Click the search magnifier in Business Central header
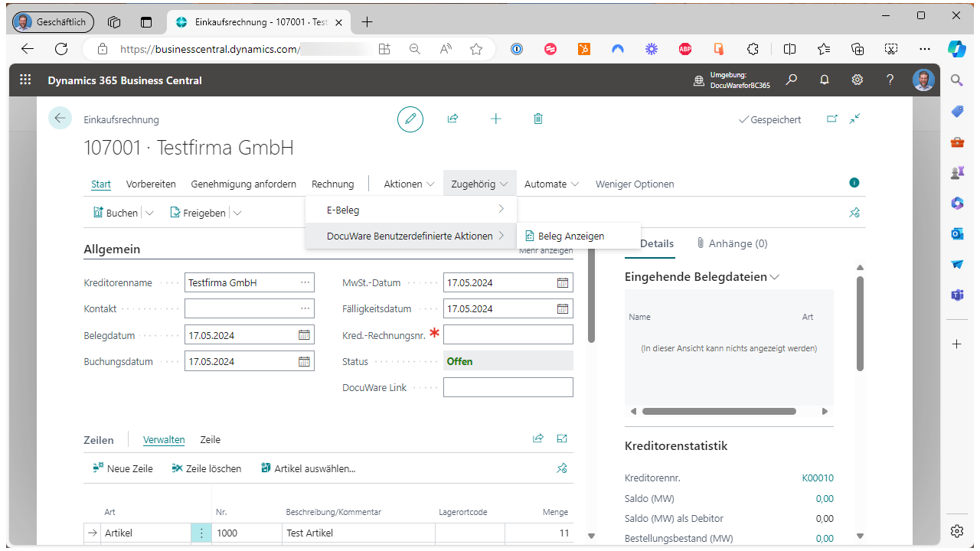The height and width of the screenshot is (551, 980). pos(792,80)
